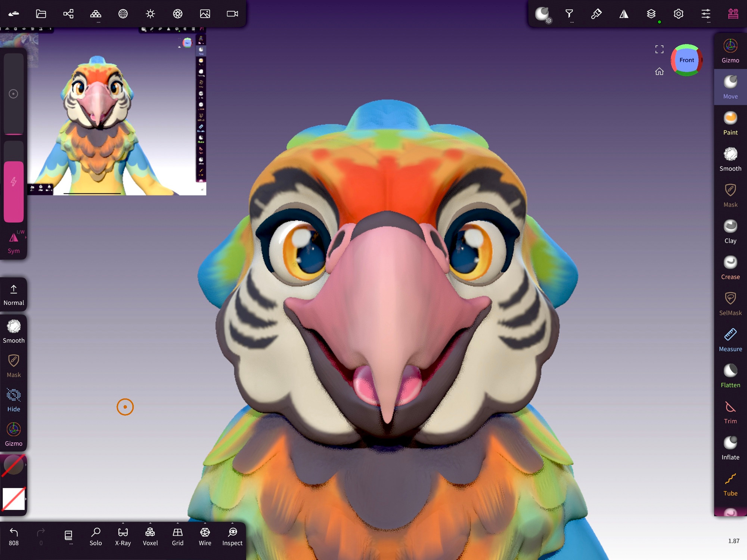Screen dimensions: 747x560
Task: Click Normal stroke direction button
Action: (14, 295)
